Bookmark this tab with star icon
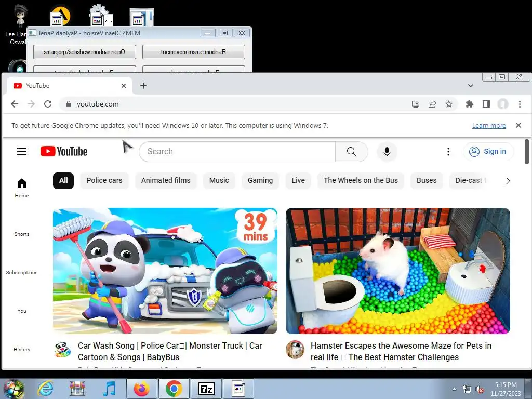The height and width of the screenshot is (399, 532). point(448,104)
